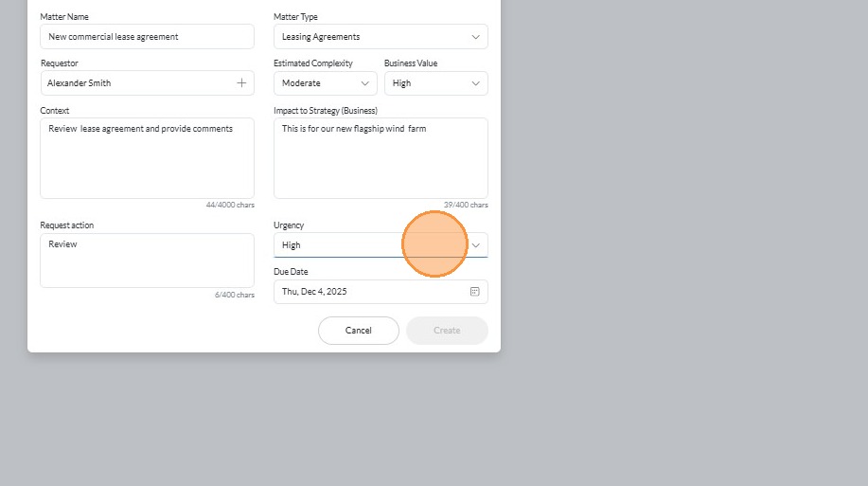Open the Urgency dropdown showing High
The image size is (868, 486).
[x=475, y=245]
